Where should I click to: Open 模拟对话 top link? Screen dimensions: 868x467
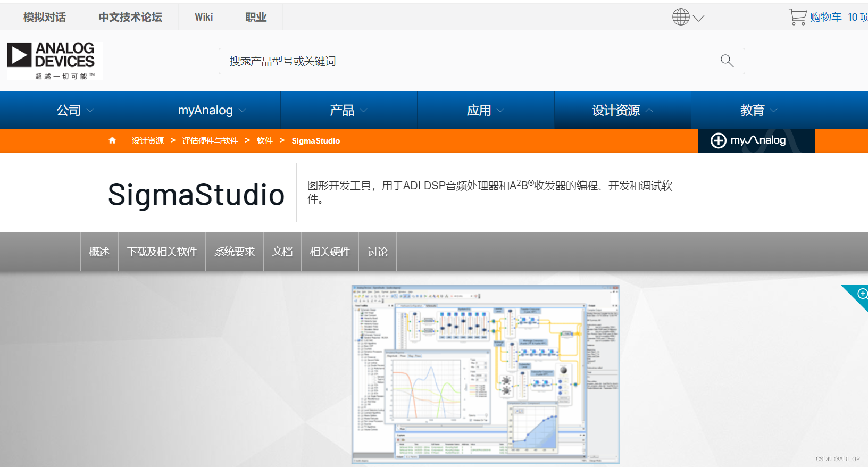45,17
